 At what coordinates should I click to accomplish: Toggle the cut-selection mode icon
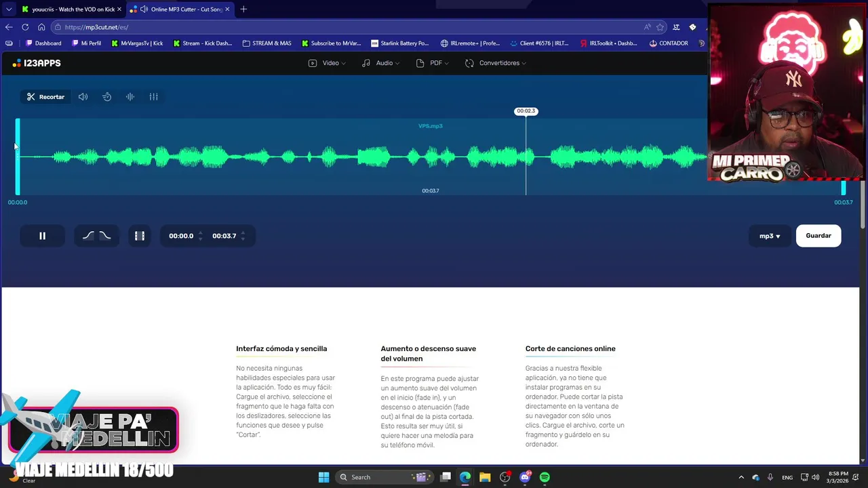(x=140, y=236)
